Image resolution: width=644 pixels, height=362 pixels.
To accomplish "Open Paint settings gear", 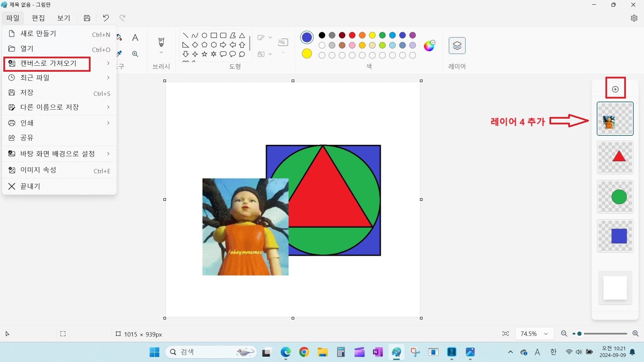I will 634,18.
